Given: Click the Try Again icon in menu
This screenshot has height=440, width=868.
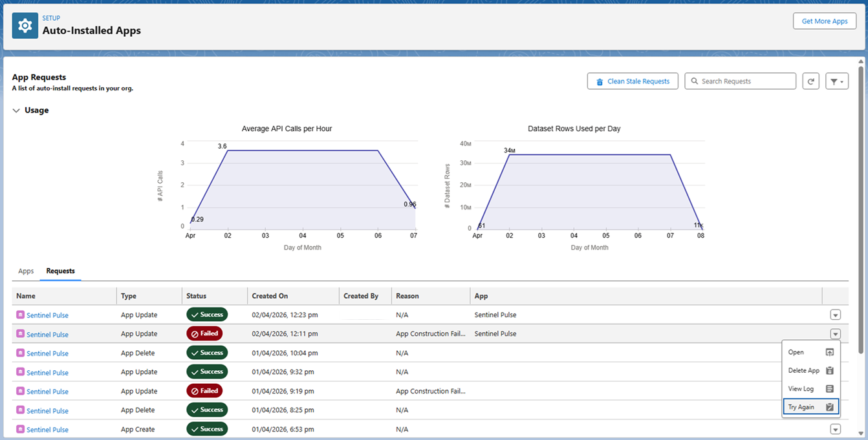Looking at the screenshot, I should click(829, 407).
